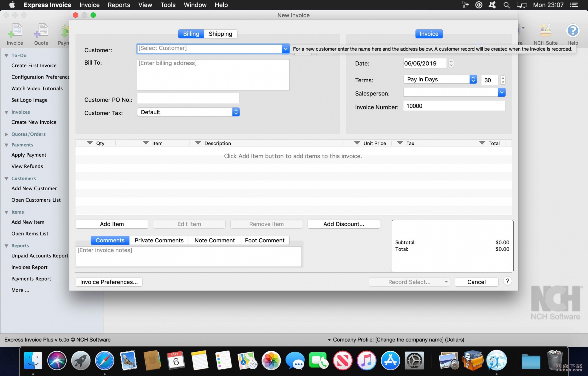Click in the Bill To address field
This screenshot has width=588, height=376.
tap(213, 75)
